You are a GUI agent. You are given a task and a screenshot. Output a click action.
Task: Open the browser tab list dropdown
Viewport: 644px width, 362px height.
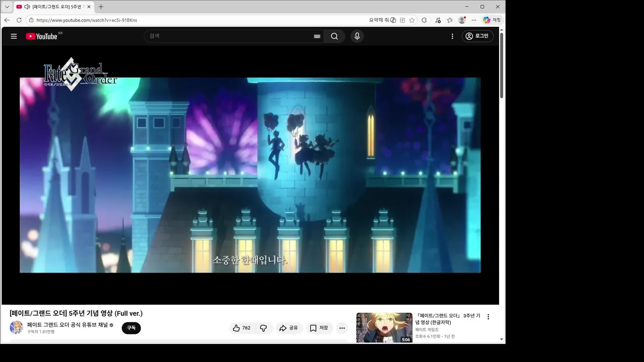click(7, 7)
